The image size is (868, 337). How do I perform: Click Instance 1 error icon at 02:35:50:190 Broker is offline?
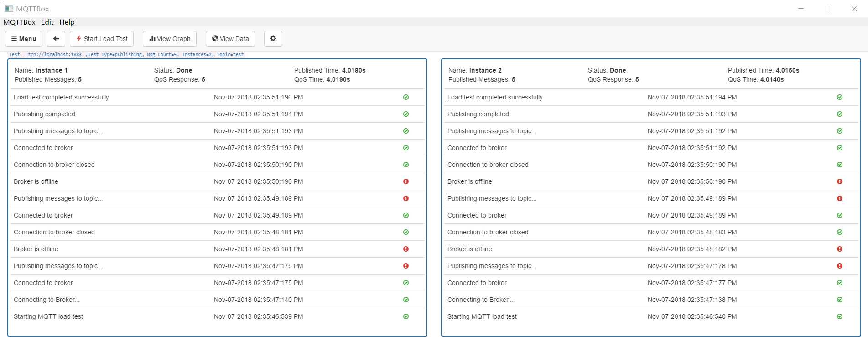(x=406, y=181)
